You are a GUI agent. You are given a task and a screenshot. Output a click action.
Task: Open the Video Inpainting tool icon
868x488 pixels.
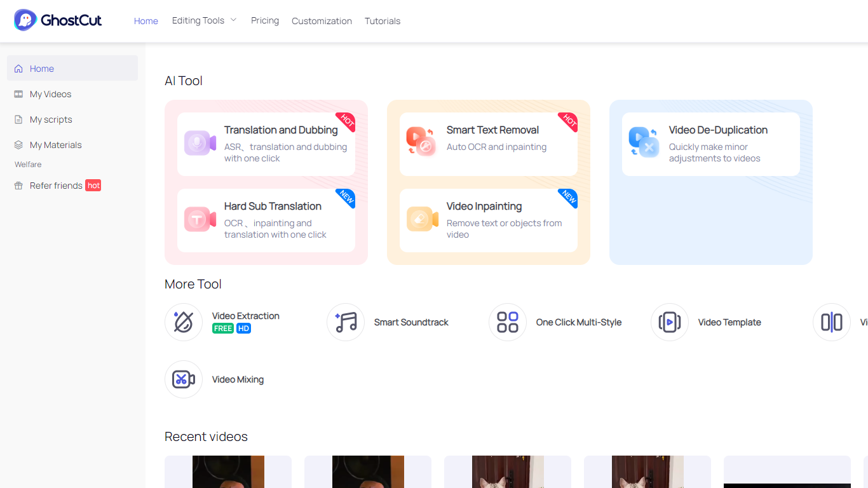(421, 220)
